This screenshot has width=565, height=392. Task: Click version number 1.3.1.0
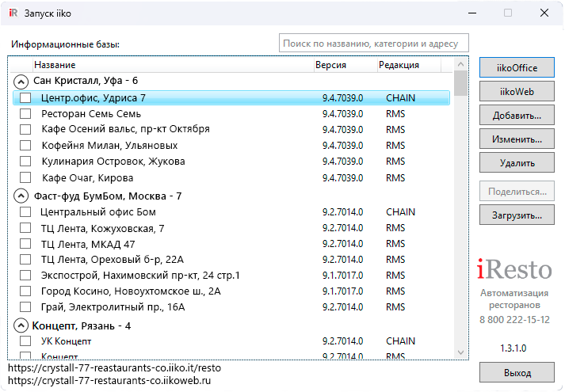coord(513,348)
